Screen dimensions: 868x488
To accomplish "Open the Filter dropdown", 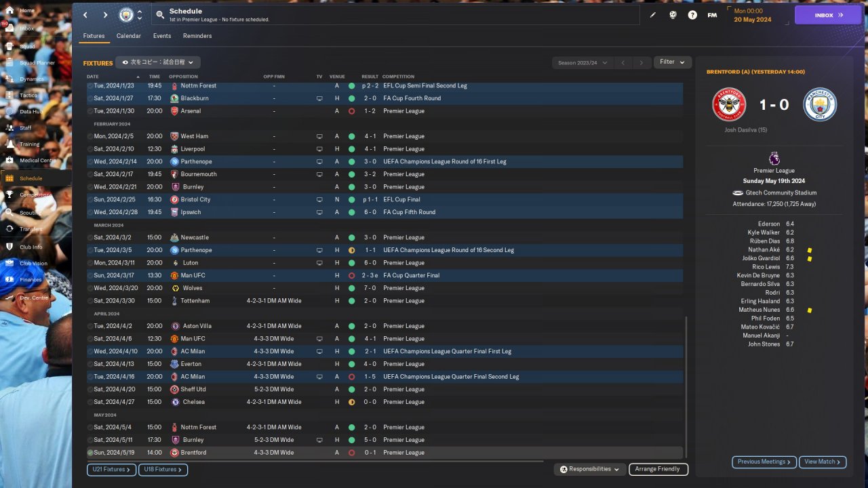I will pos(672,62).
